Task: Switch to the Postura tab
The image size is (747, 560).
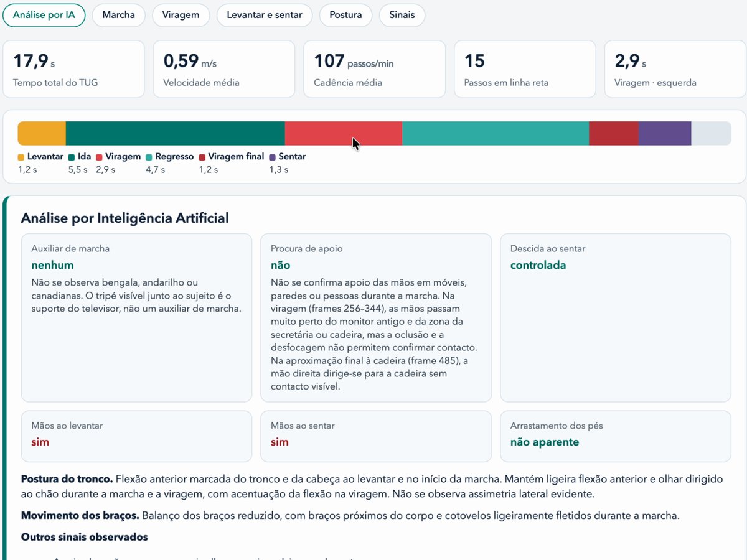Action: [x=345, y=15]
